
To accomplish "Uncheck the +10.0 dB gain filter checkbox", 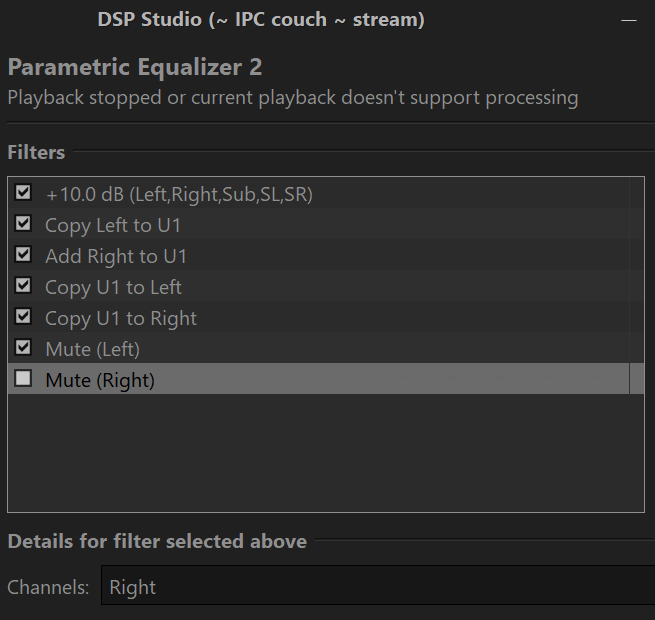I will tap(23, 193).
